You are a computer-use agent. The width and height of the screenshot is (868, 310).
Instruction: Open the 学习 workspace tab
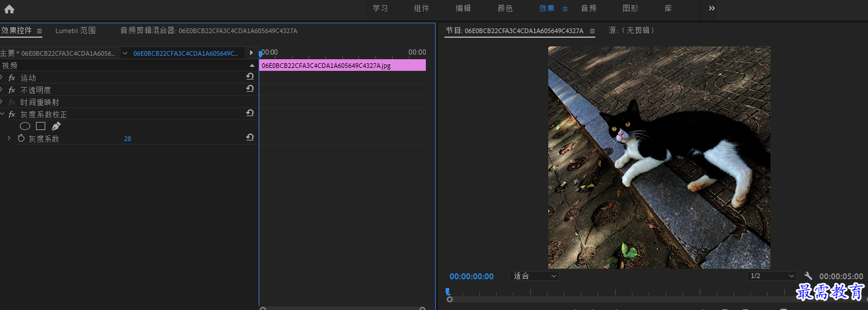pyautogui.click(x=380, y=8)
